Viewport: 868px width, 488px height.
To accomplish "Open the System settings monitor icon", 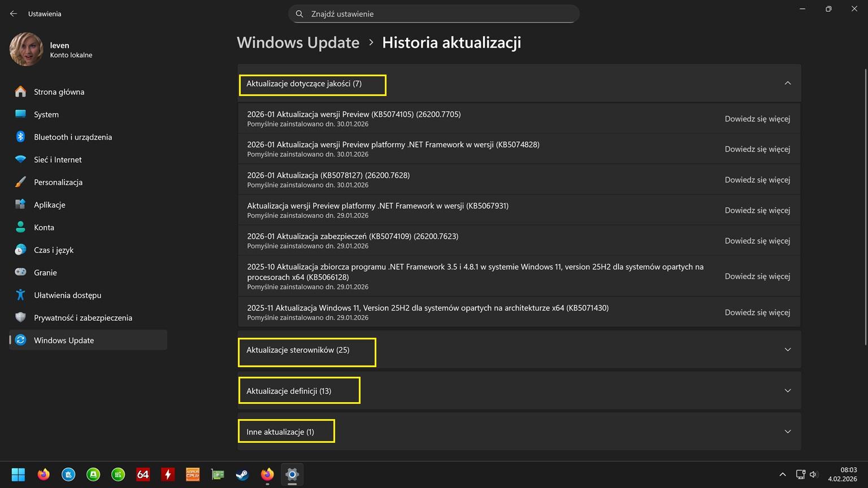I will pos(20,114).
